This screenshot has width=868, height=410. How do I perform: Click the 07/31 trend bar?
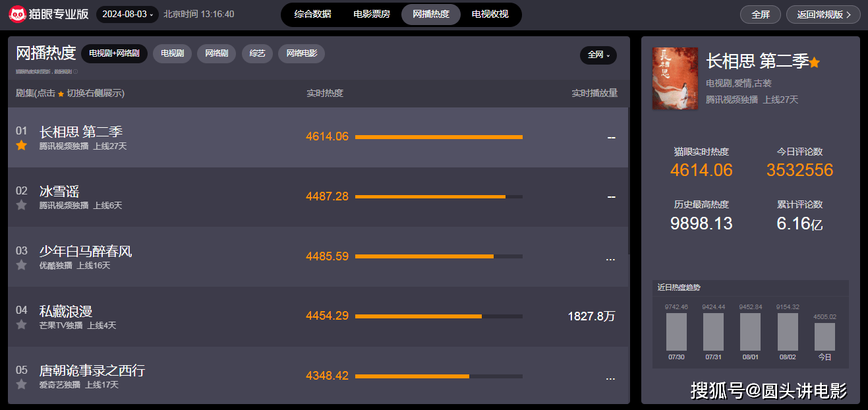coord(713,332)
